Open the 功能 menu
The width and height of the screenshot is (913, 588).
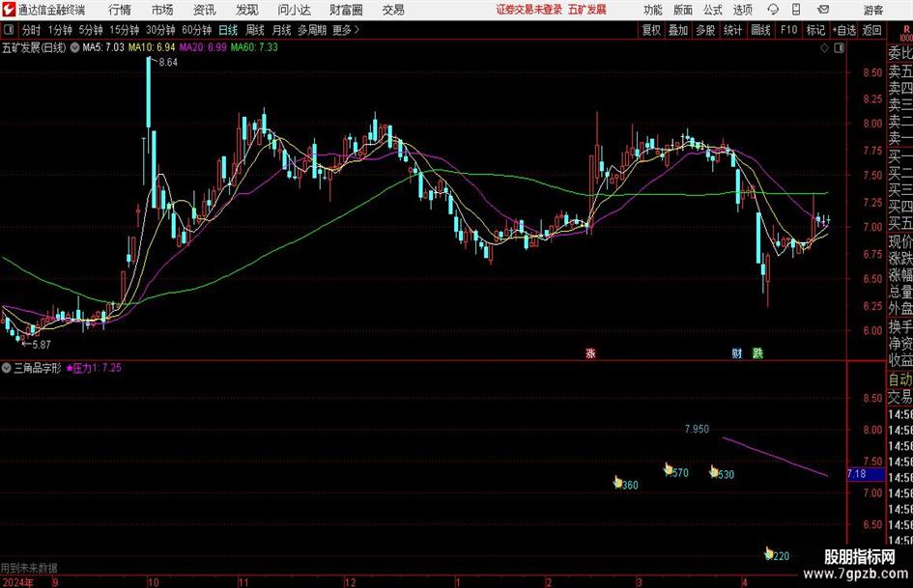(653, 10)
